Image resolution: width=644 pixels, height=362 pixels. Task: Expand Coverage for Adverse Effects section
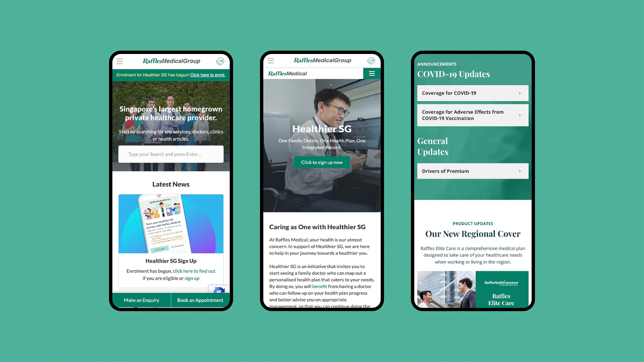point(472,115)
